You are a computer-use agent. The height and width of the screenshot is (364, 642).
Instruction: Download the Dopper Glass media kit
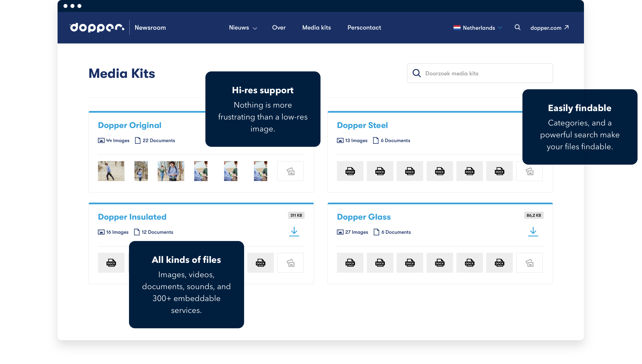click(533, 231)
